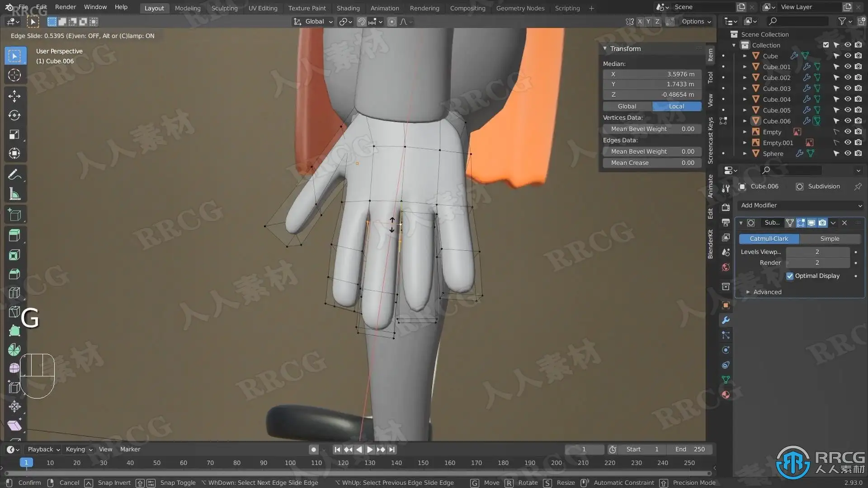The height and width of the screenshot is (488, 868).
Task: Open the Render menu
Action: [66, 7]
